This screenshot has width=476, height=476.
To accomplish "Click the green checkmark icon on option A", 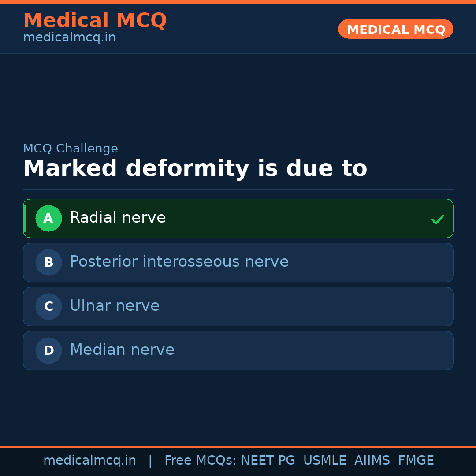I will click(x=437, y=218).
